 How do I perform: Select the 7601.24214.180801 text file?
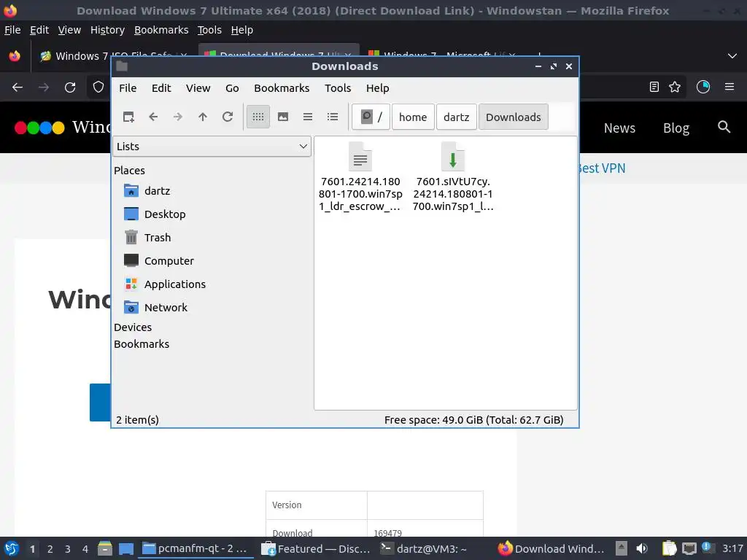coord(360,177)
